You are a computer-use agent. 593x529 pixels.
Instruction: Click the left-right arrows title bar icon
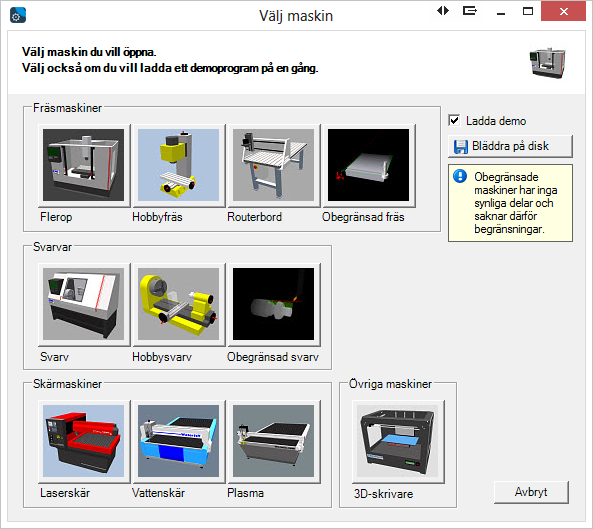(443, 11)
